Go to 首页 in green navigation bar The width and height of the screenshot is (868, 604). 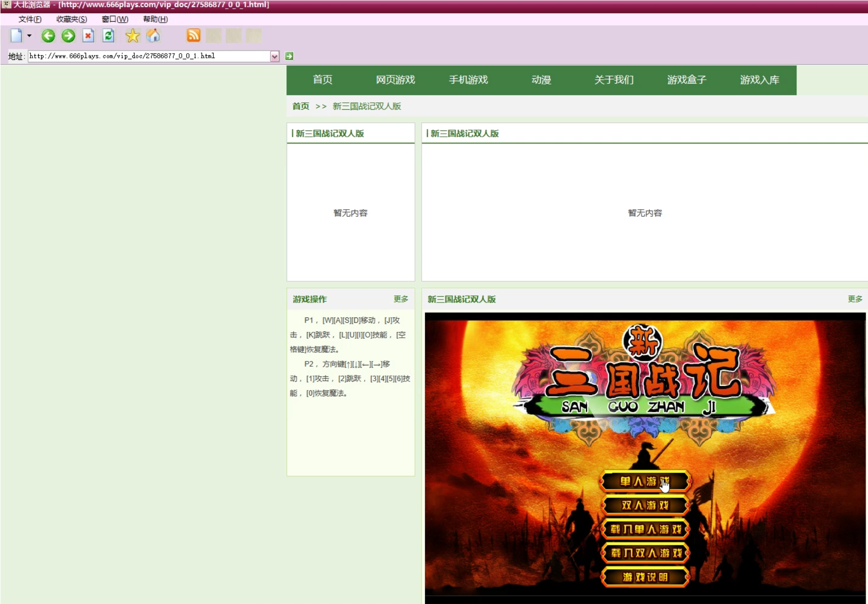coord(323,80)
